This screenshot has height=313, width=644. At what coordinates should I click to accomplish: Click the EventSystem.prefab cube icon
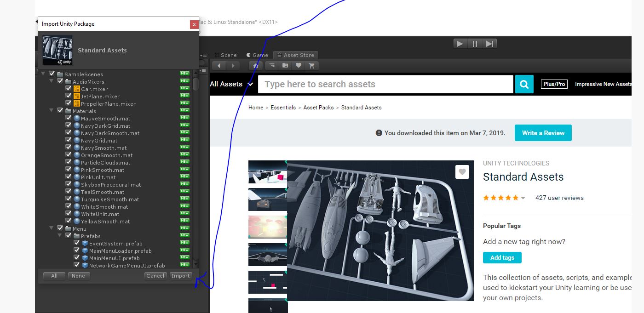click(85, 244)
